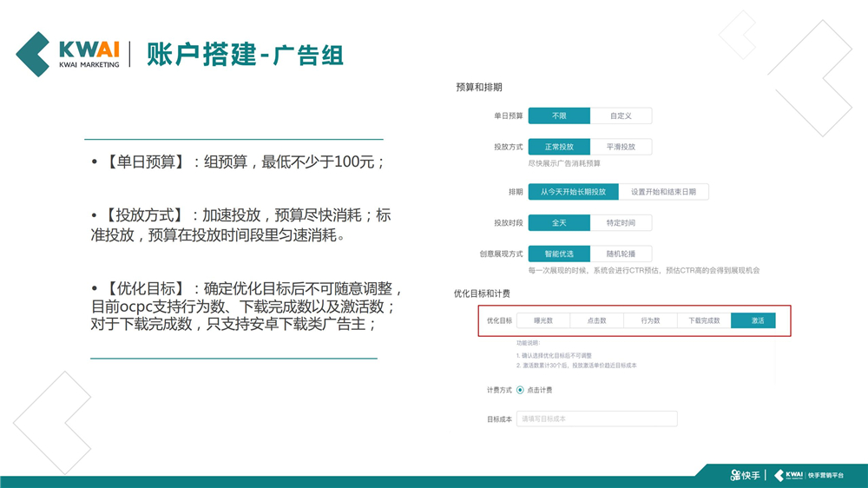Select the 不限 daily budget option
This screenshot has height=488, width=868.
click(x=559, y=115)
